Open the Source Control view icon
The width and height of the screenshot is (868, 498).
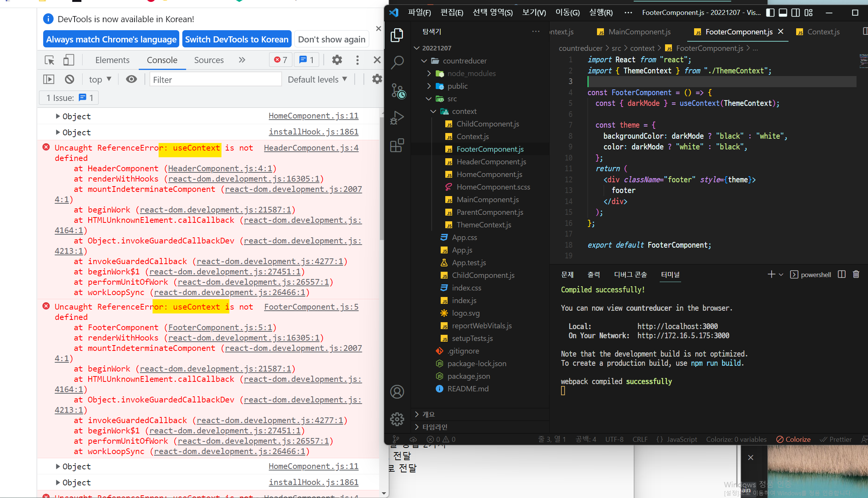click(x=397, y=91)
